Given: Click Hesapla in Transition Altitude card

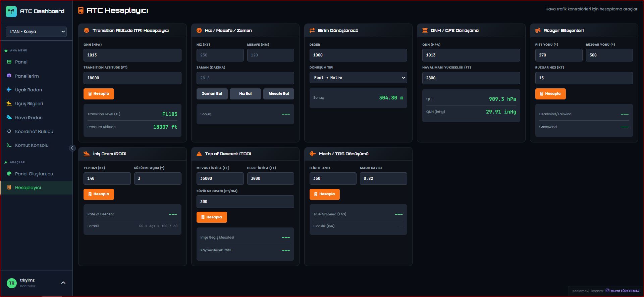Looking at the screenshot, I should [99, 94].
